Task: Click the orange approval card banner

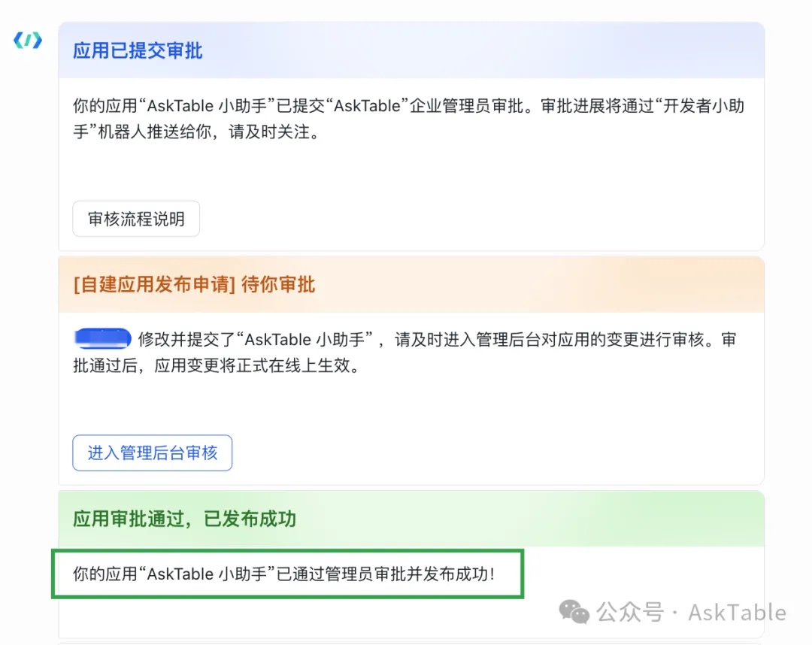Action: click(411, 285)
